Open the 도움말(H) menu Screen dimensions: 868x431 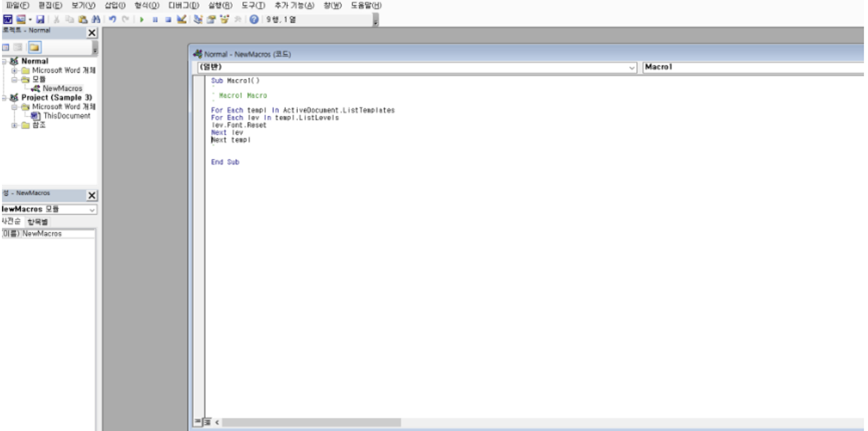366,5
